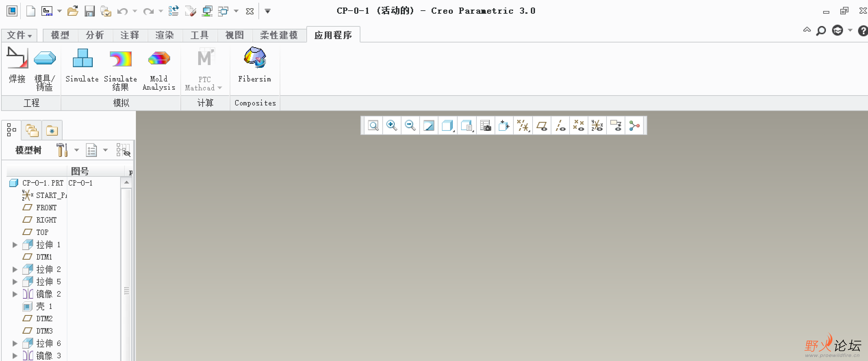Open Command Search magnifier

[x=821, y=31]
